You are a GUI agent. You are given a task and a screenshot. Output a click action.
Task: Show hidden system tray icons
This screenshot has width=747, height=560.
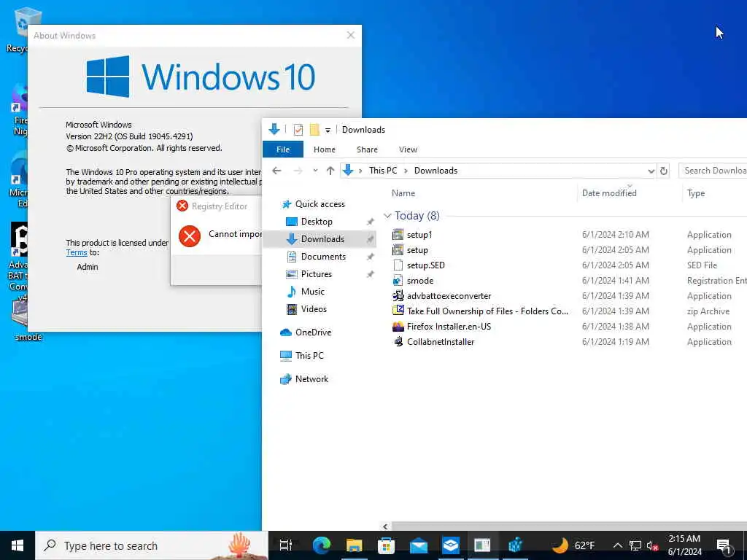click(x=617, y=545)
